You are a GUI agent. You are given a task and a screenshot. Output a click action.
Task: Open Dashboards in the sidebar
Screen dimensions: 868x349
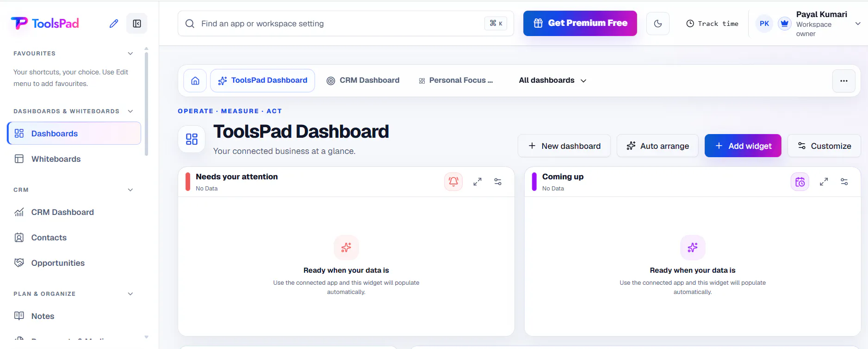coord(74,134)
